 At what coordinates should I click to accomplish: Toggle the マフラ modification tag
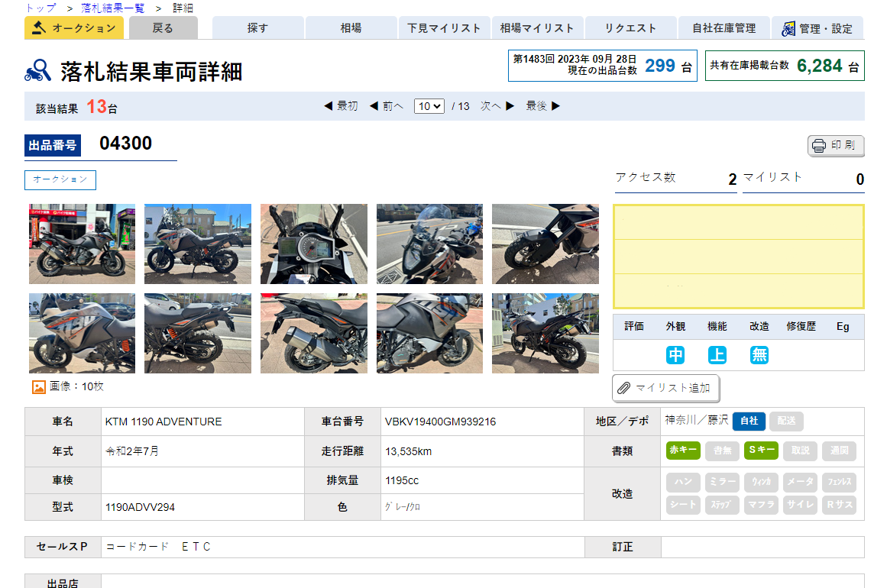tap(762, 505)
